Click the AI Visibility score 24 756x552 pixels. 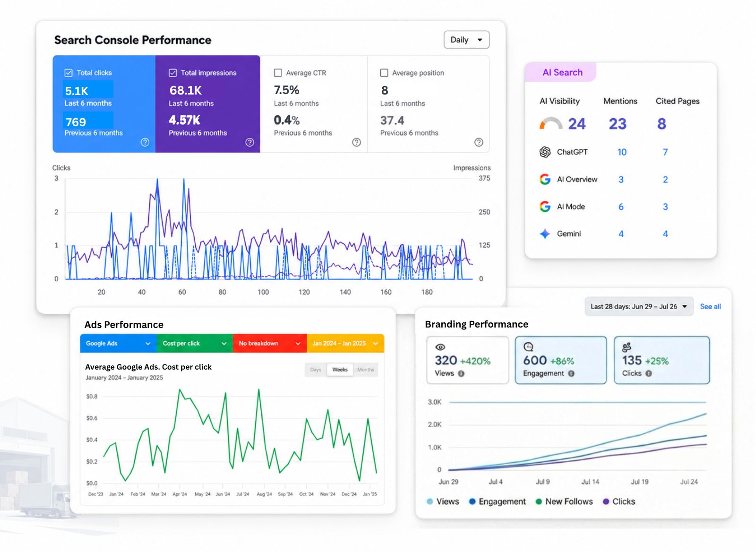coord(576,124)
